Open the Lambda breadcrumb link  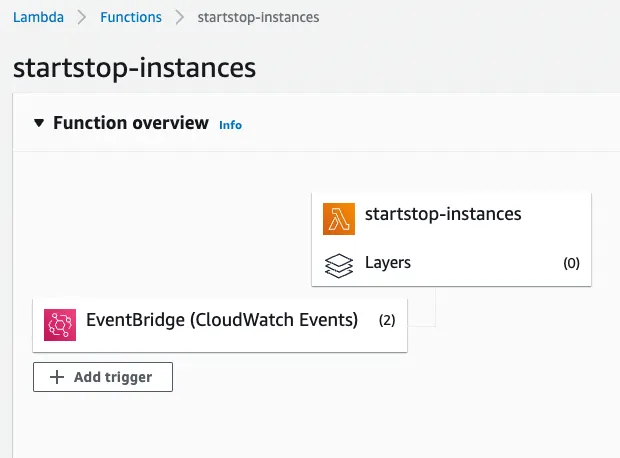[x=38, y=17]
